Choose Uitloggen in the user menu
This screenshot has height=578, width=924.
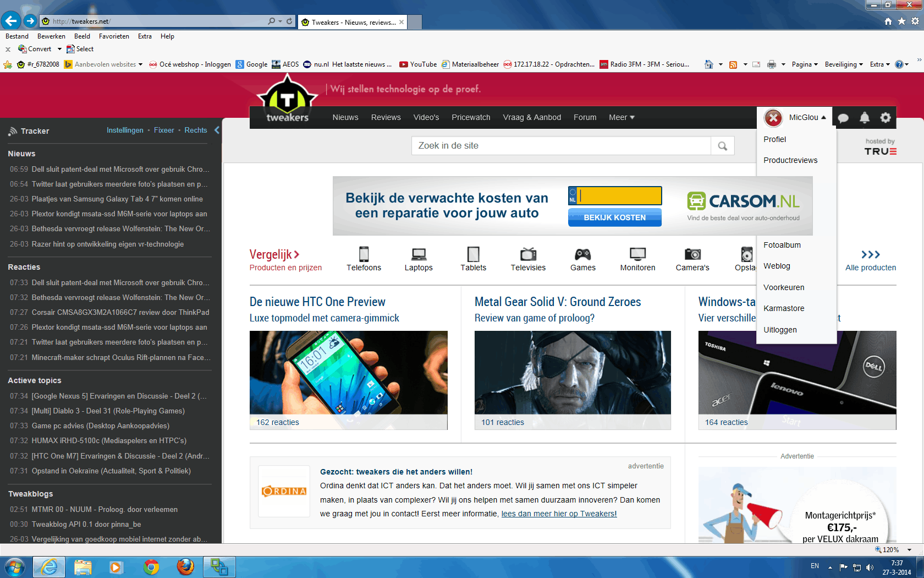tap(780, 330)
